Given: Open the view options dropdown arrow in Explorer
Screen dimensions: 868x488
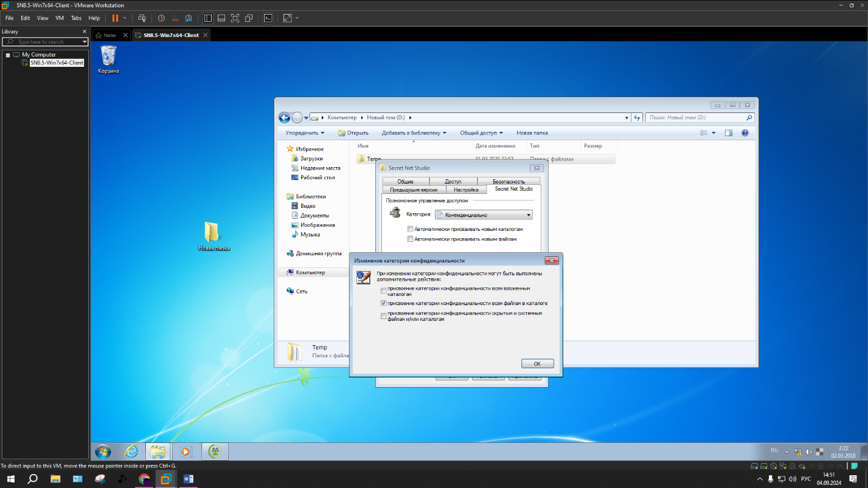Looking at the screenshot, I should (x=713, y=132).
